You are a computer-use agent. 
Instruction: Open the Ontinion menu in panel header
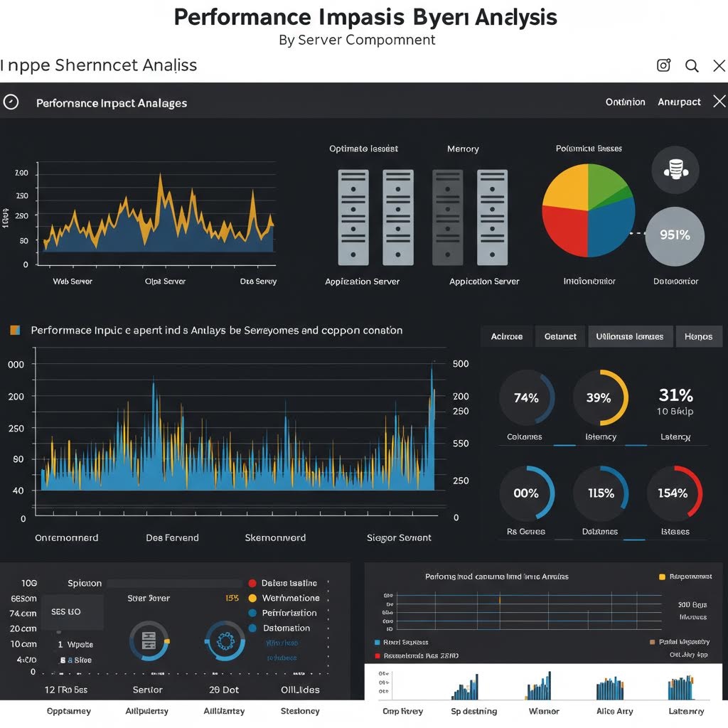coord(625,102)
